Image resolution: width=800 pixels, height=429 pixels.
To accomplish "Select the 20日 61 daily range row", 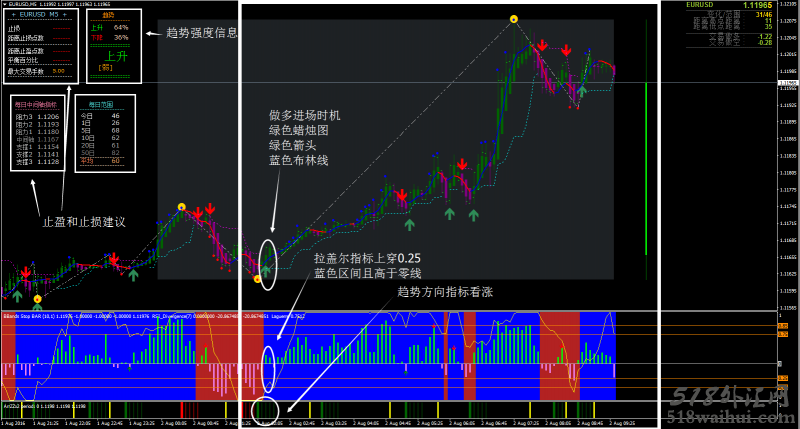I will pyautogui.click(x=100, y=145).
